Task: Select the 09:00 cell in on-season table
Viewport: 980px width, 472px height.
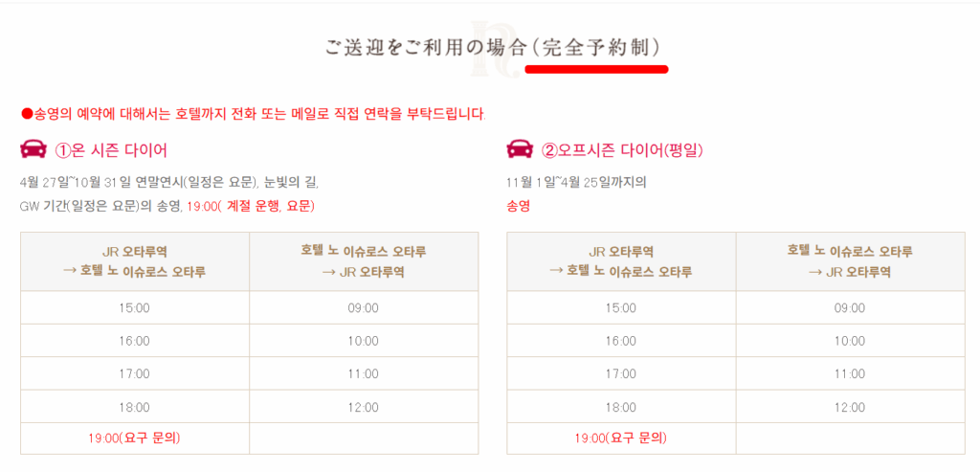Action: coord(364,308)
